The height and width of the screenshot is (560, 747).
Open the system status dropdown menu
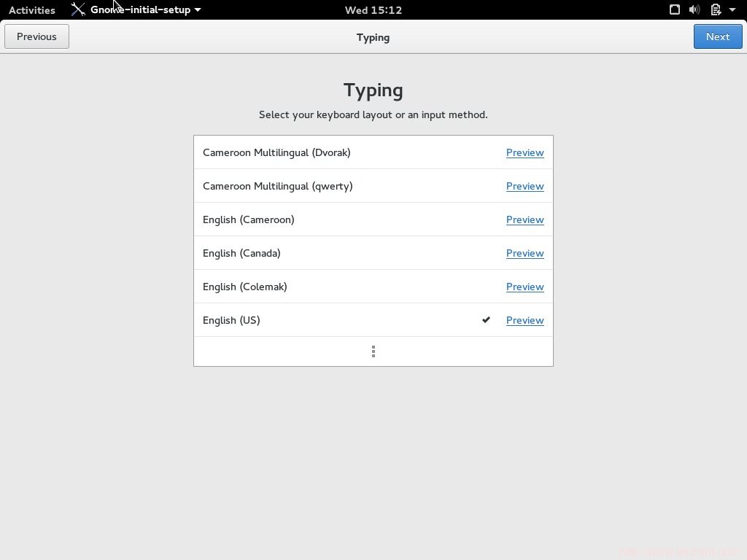(734, 9)
